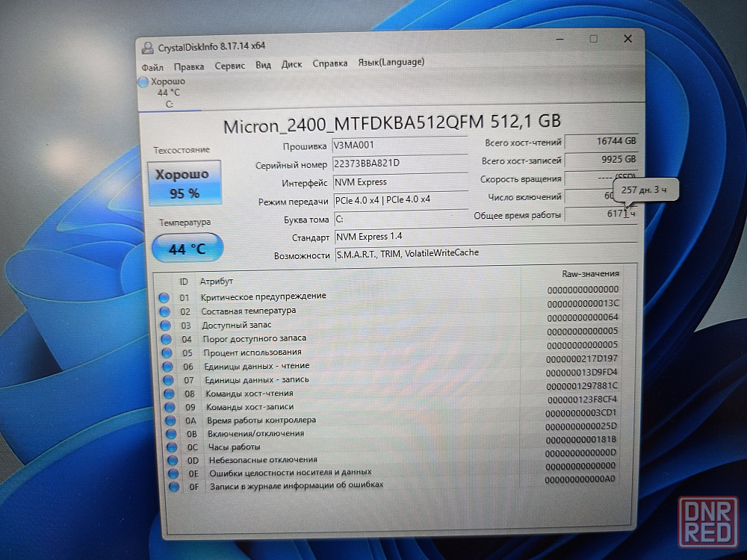This screenshot has height=560, width=747.
Task: Select Ошибки целостности носителя и данных text
Action: tap(291, 473)
